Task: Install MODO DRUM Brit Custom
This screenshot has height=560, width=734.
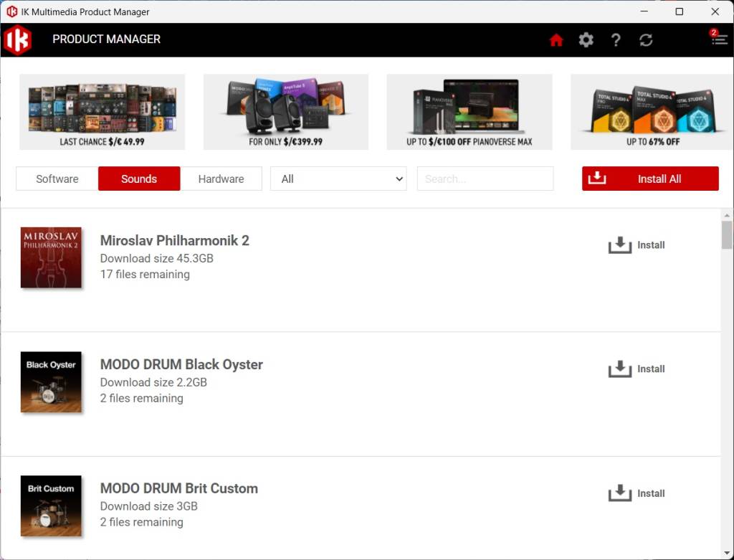Action: [637, 493]
